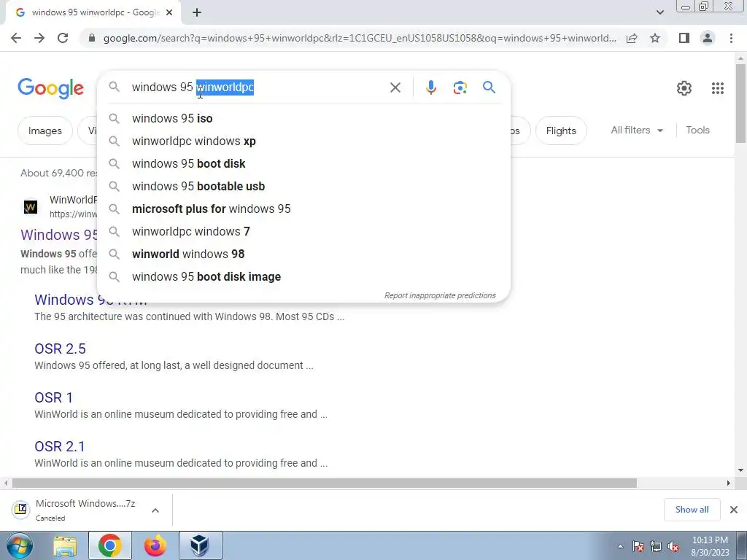Switch to the Images results tab
Screen dimensions: 747x560
tap(44, 131)
